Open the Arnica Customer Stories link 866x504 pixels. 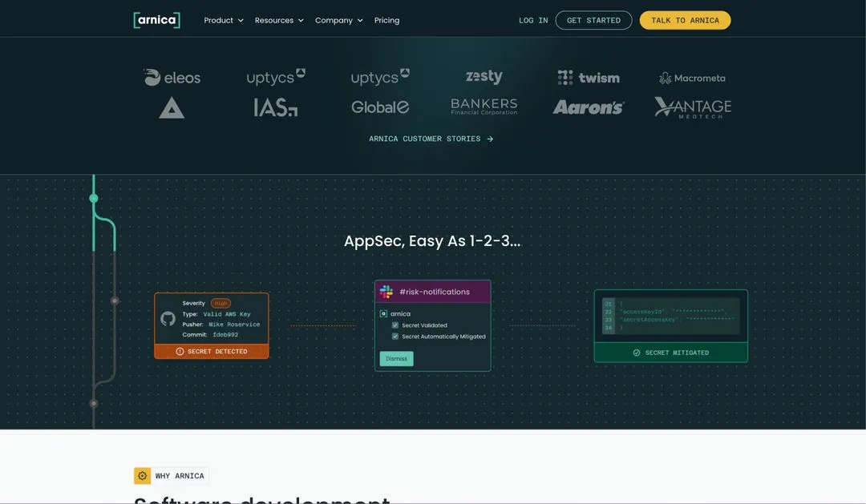click(431, 139)
